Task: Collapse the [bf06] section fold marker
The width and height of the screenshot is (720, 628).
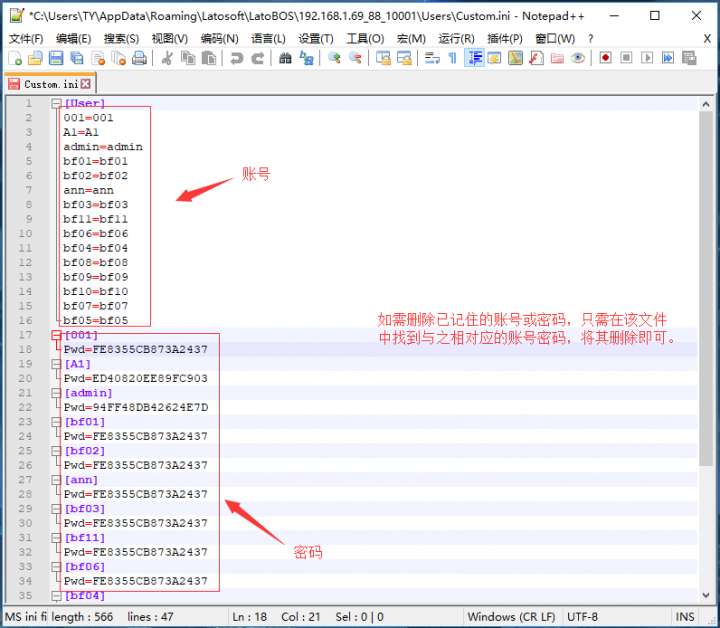Action: coord(56,566)
